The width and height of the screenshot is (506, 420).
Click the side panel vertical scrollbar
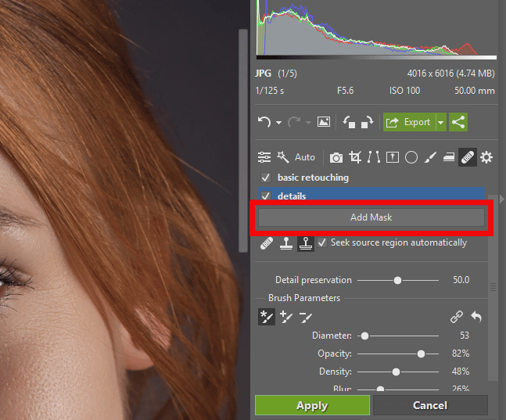pyautogui.click(x=493, y=287)
